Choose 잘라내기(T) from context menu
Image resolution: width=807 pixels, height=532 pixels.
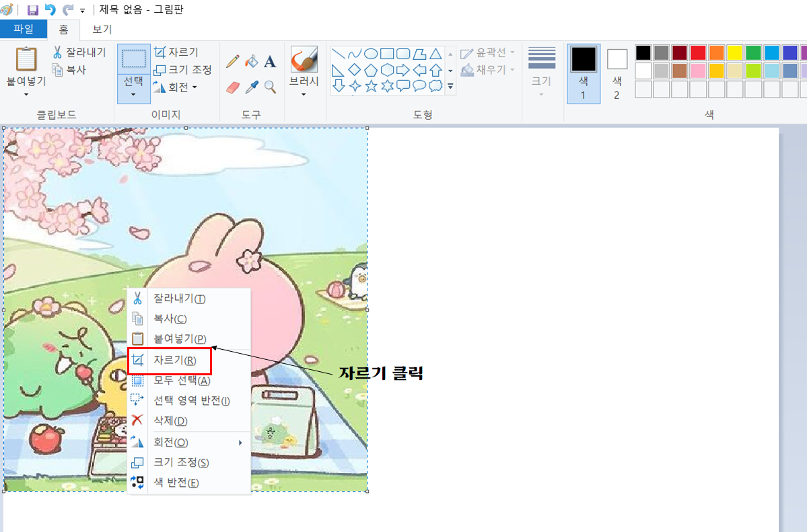[189, 299]
